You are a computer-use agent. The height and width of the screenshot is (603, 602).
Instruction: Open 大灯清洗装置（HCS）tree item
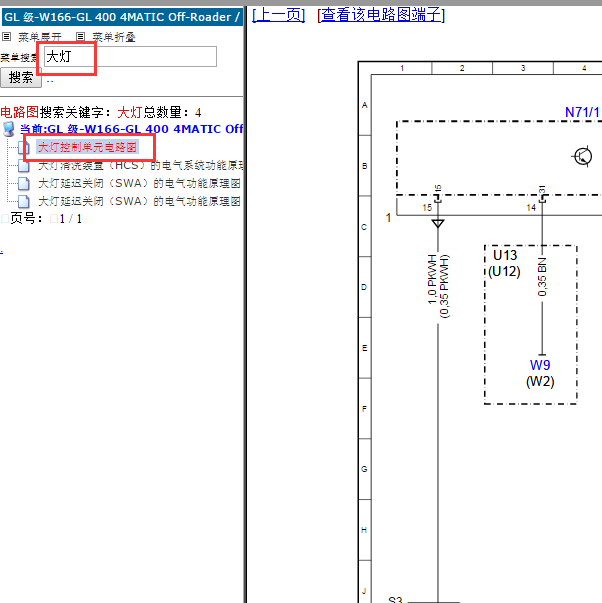coord(140,165)
